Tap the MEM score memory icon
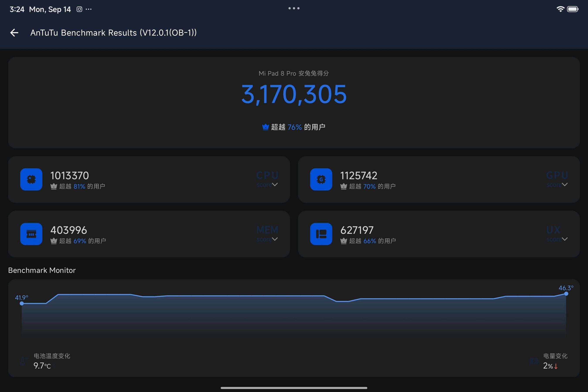 tap(31, 234)
